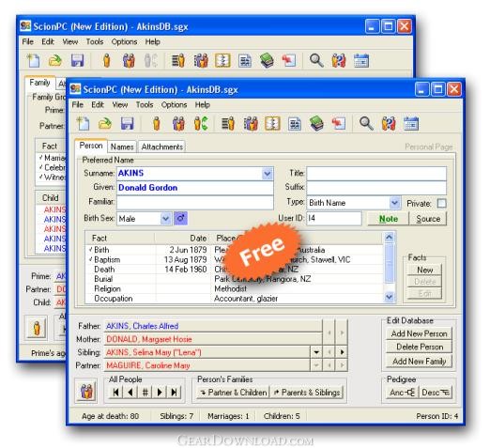
Task: Click Partner & Children button
Action: point(233,393)
